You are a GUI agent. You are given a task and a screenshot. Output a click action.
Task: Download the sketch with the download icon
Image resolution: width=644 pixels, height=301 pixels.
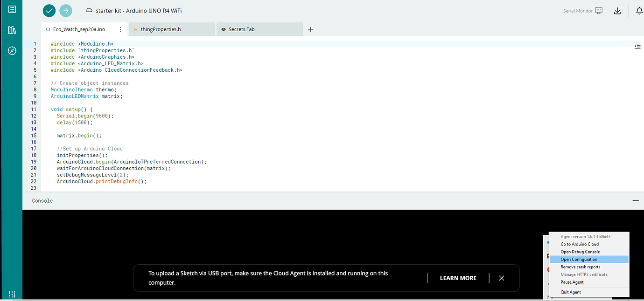click(617, 10)
